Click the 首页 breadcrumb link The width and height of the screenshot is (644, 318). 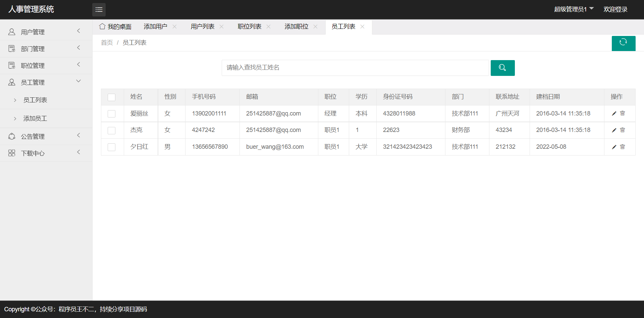coord(107,43)
